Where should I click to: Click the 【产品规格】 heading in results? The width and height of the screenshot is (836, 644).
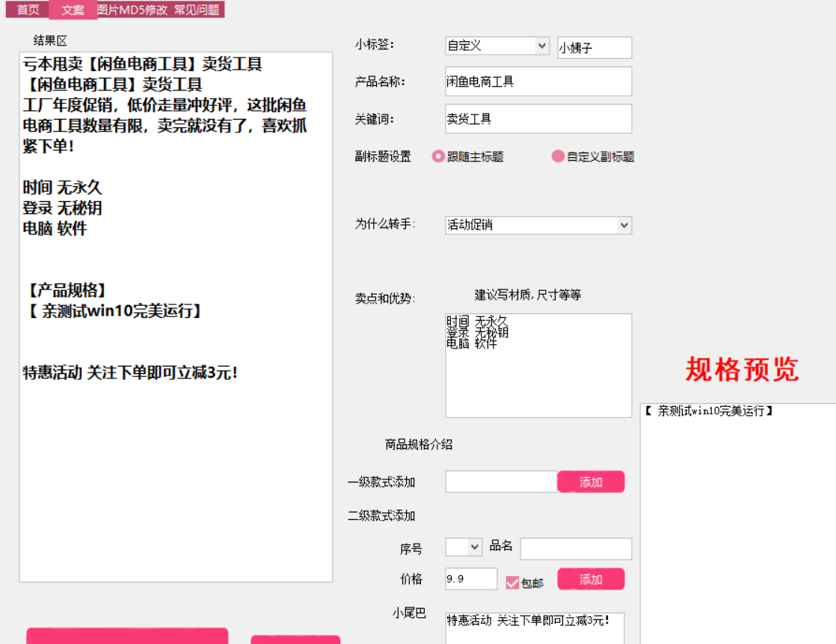[x=68, y=290]
